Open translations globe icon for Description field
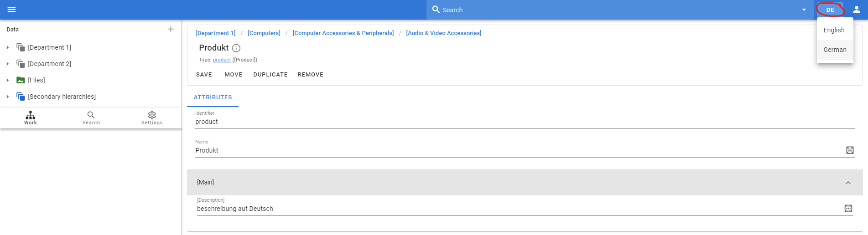The width and height of the screenshot is (868, 235). click(x=848, y=209)
